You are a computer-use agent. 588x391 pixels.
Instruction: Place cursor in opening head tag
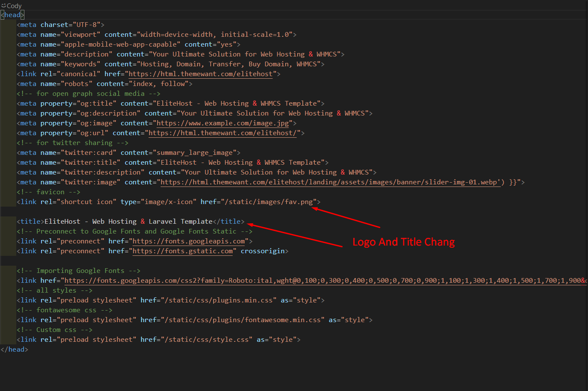coord(12,15)
